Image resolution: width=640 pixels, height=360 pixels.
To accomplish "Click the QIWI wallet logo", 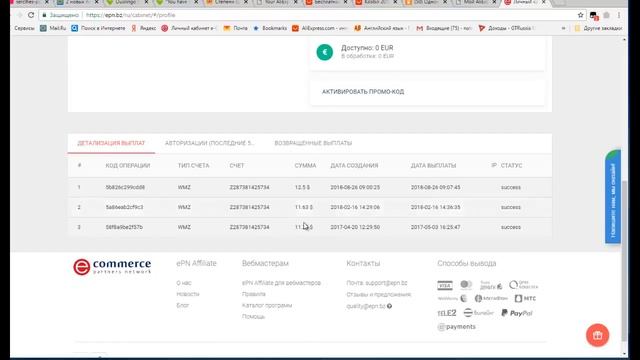I will coord(524,285).
